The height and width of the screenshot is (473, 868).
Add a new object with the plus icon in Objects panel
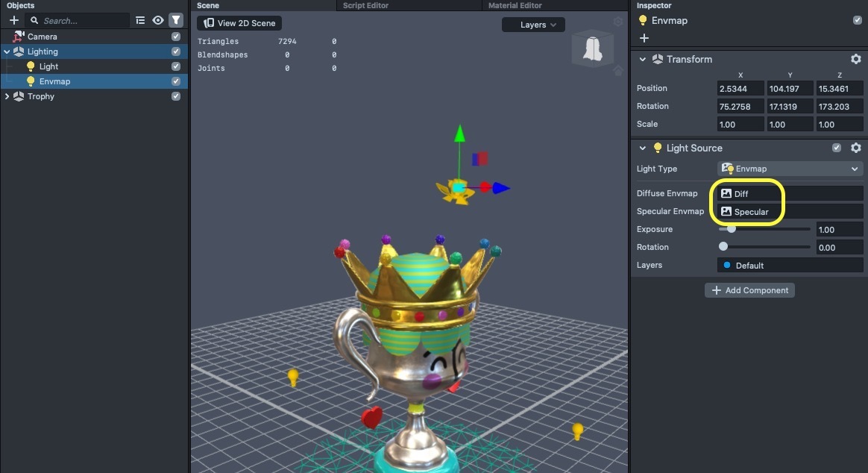click(14, 20)
